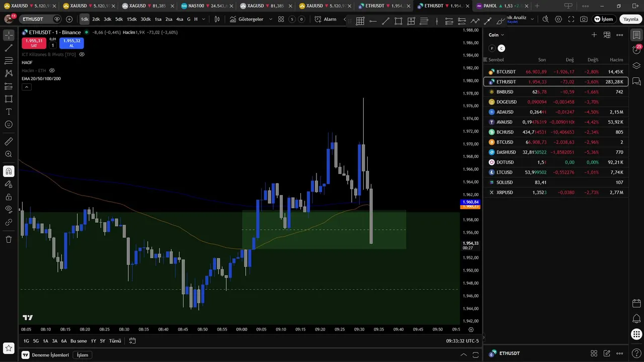Set the date range to Bu sene

[x=78, y=341]
